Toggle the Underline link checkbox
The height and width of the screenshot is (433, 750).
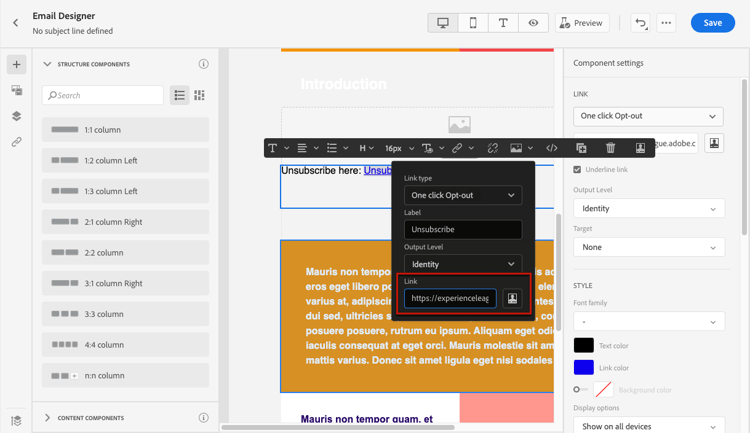pyautogui.click(x=577, y=170)
